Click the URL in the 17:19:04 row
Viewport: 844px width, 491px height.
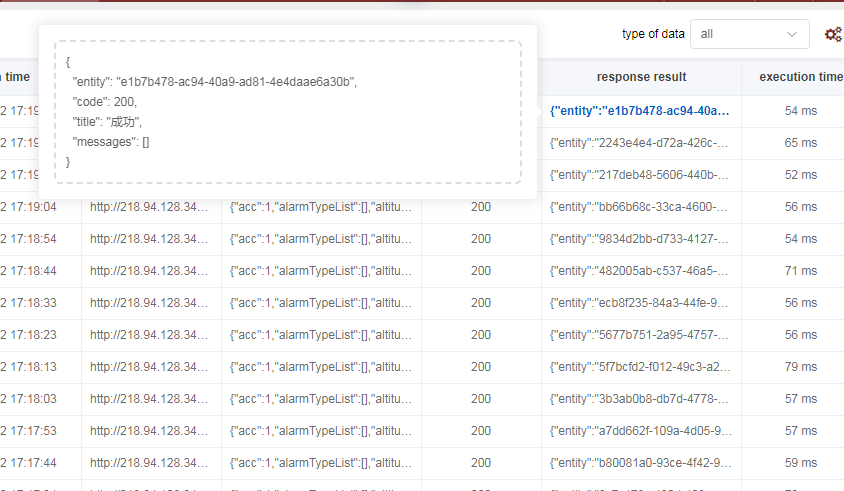[x=150, y=207]
